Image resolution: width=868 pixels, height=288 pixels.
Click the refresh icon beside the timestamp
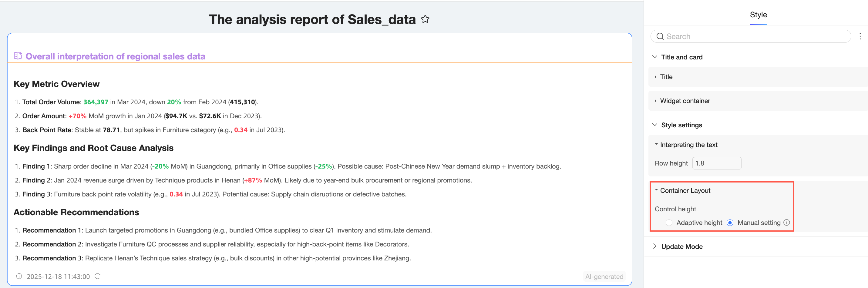tap(97, 276)
